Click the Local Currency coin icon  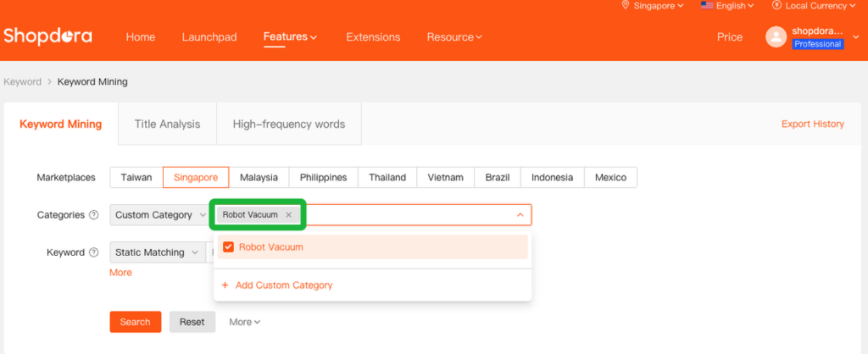coord(776,6)
